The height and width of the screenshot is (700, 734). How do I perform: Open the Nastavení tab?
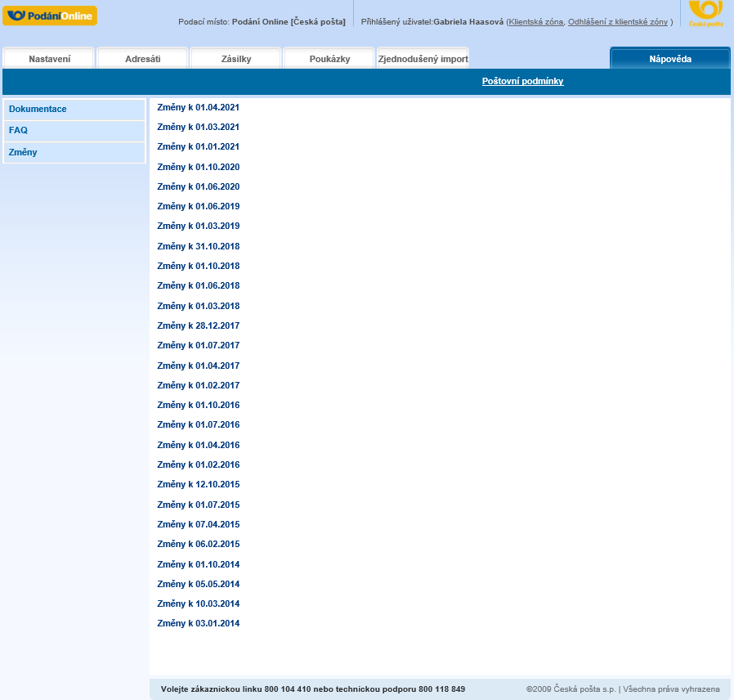pyautogui.click(x=50, y=59)
